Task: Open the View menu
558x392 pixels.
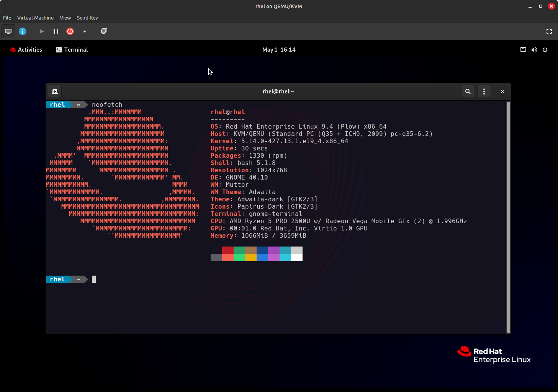Action: (x=65, y=18)
